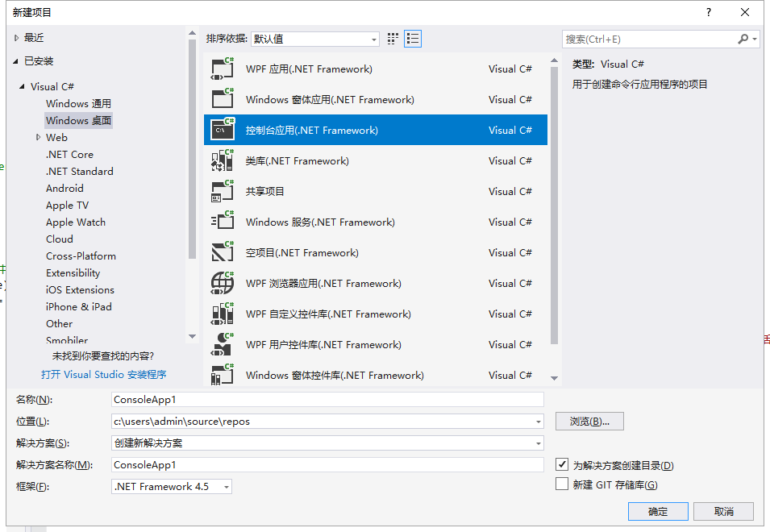Collapse the 已安装 tree node
Image resolution: width=770 pixels, height=532 pixels.
15,61
